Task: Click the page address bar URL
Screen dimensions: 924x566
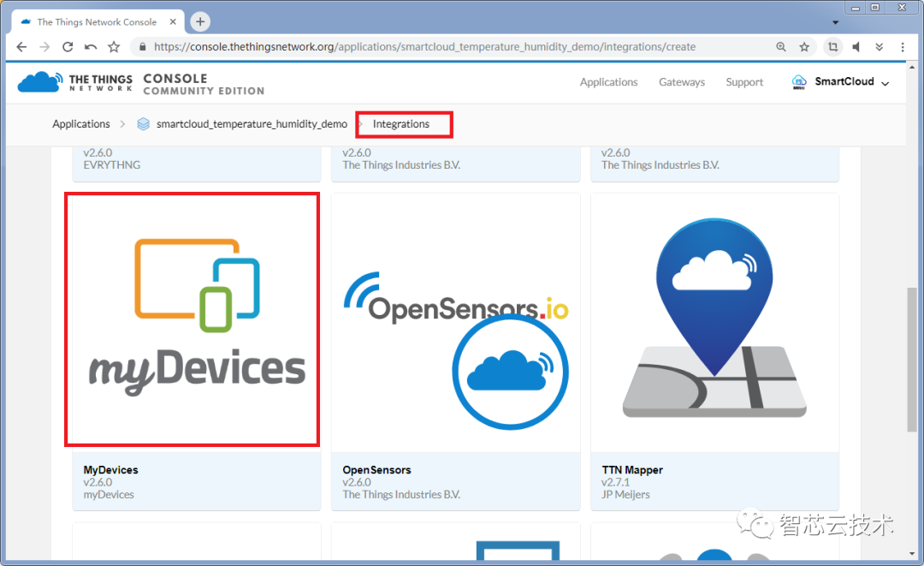Action: pyautogui.click(x=425, y=46)
